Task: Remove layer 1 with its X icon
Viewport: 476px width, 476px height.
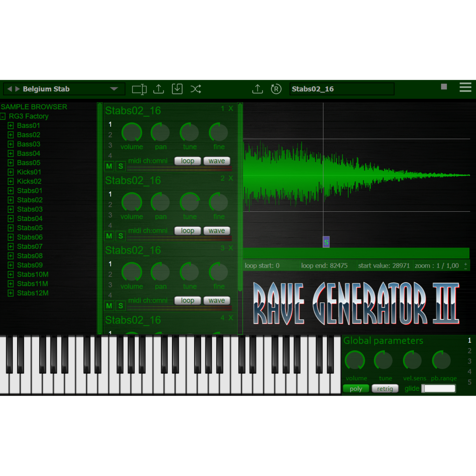Action: 231,108
